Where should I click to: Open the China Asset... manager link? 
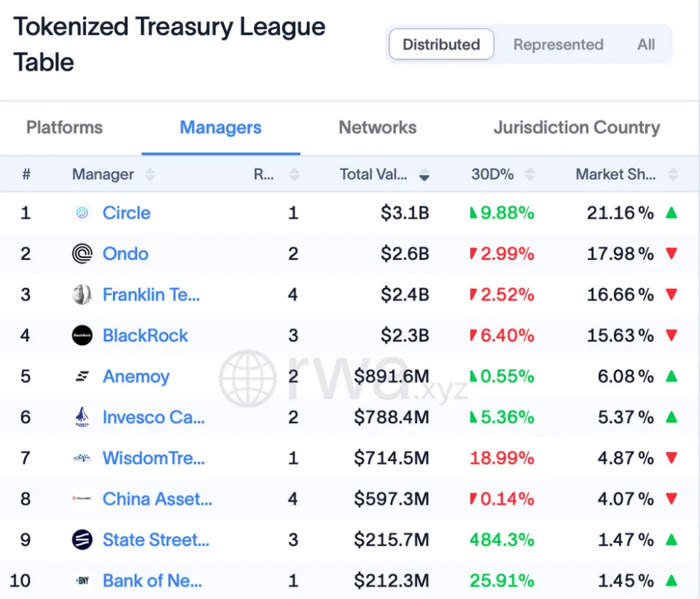pos(157,499)
